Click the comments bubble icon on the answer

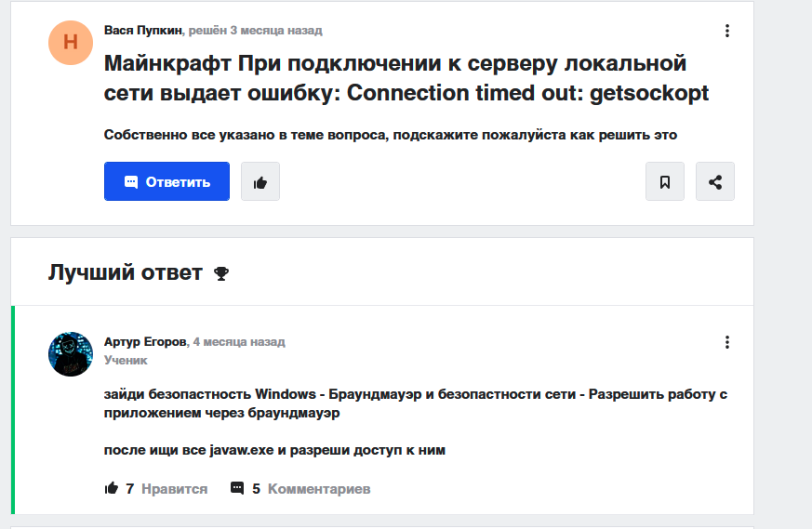pos(237,488)
